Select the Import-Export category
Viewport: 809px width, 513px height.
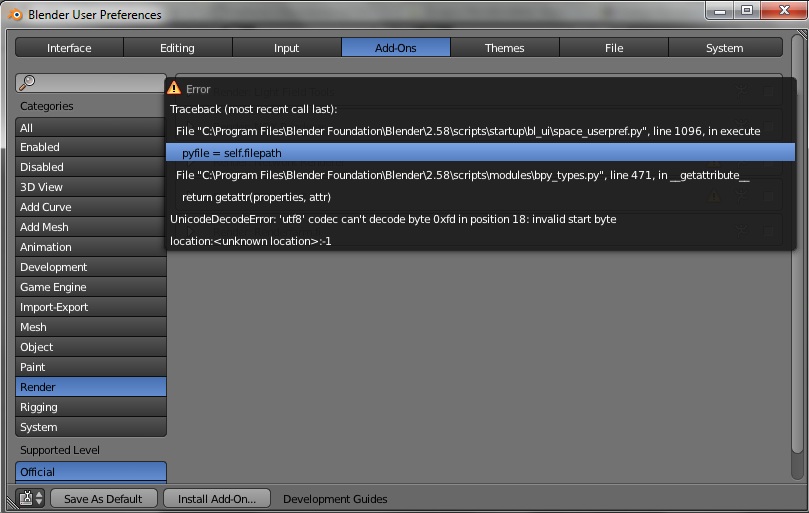(x=90, y=307)
